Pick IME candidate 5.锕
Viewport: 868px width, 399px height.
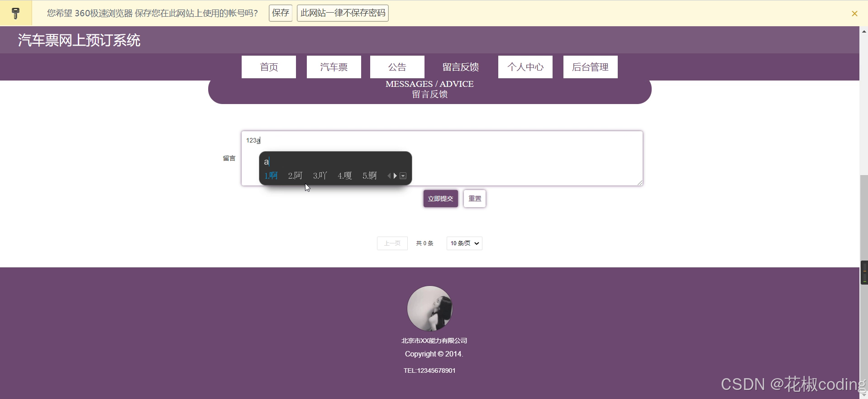[370, 176]
